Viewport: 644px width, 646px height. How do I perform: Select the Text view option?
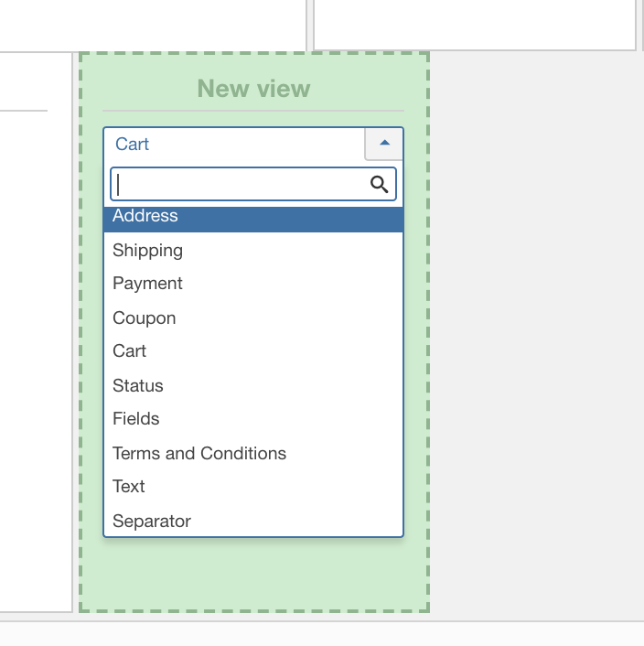click(253, 487)
